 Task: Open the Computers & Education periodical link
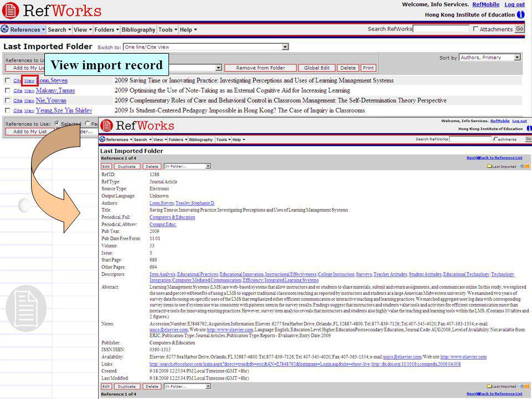click(172, 217)
